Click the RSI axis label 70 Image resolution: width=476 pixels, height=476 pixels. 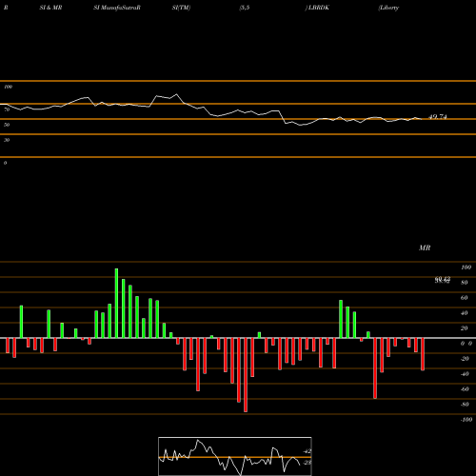point(7,109)
